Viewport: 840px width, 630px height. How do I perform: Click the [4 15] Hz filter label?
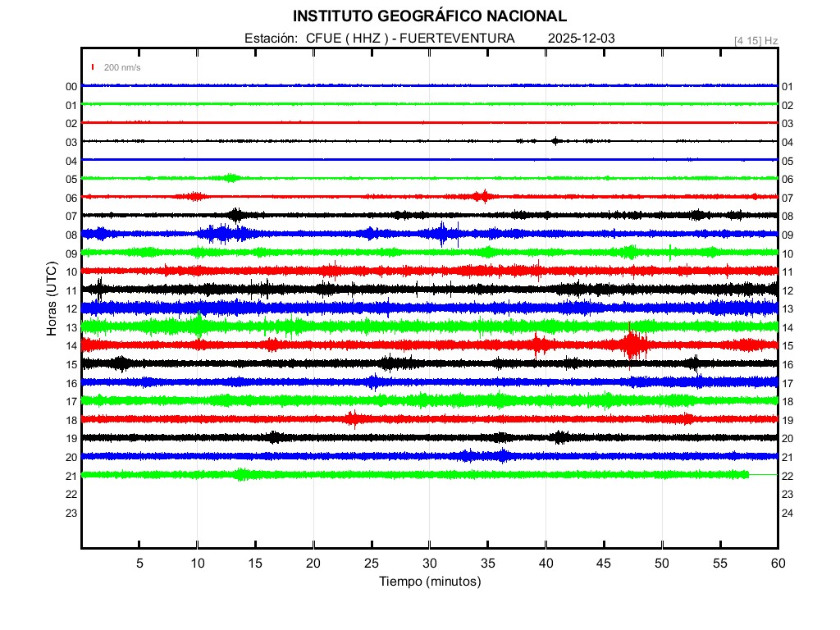point(756,40)
